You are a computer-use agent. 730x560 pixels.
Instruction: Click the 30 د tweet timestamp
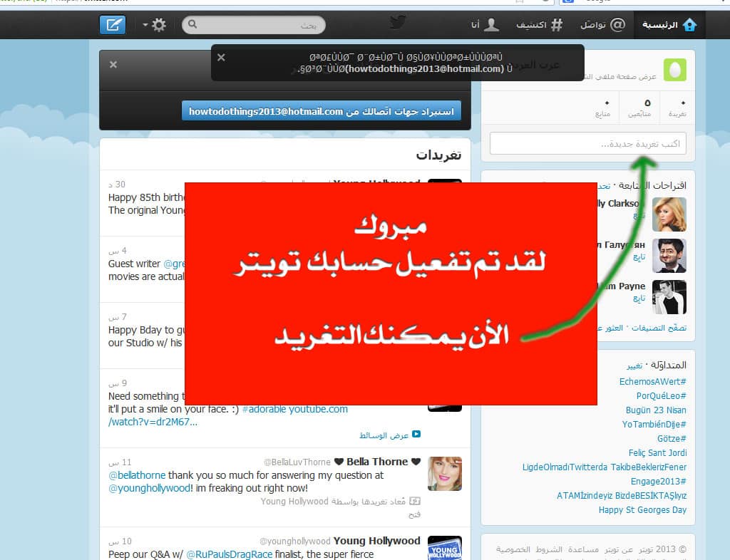tap(117, 185)
